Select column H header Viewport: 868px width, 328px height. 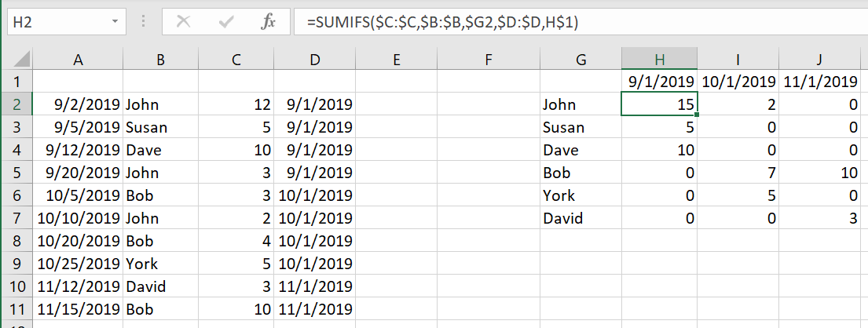click(659, 58)
